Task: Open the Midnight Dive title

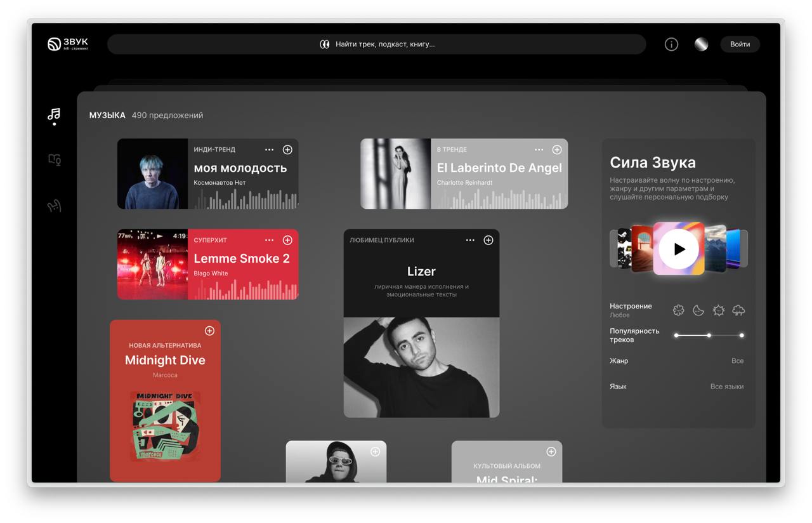Action: (x=165, y=361)
